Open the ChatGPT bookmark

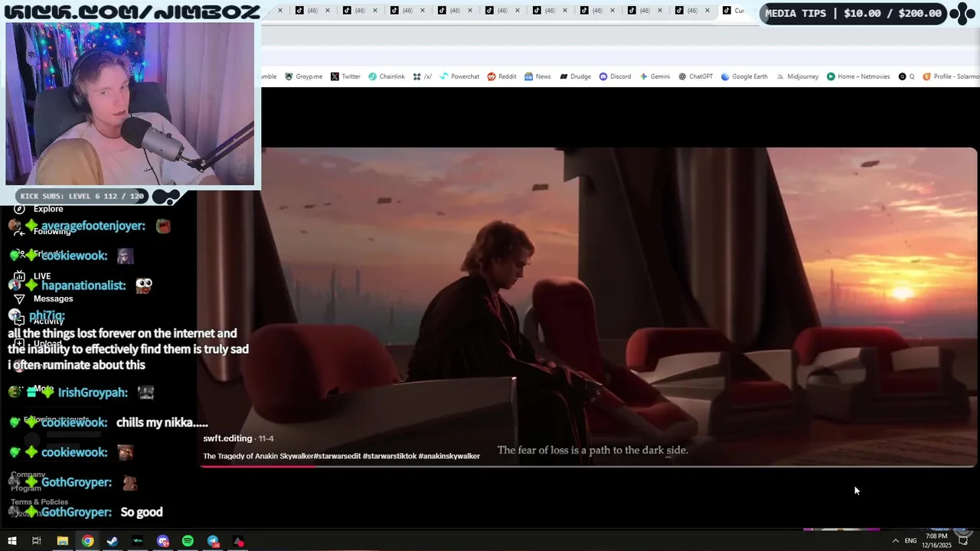[x=695, y=77]
